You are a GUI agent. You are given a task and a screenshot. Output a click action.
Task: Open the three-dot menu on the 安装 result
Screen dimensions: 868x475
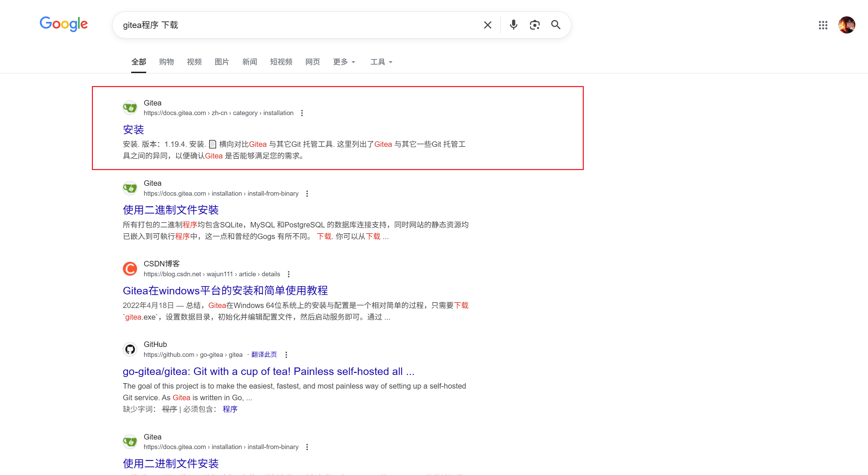click(302, 113)
